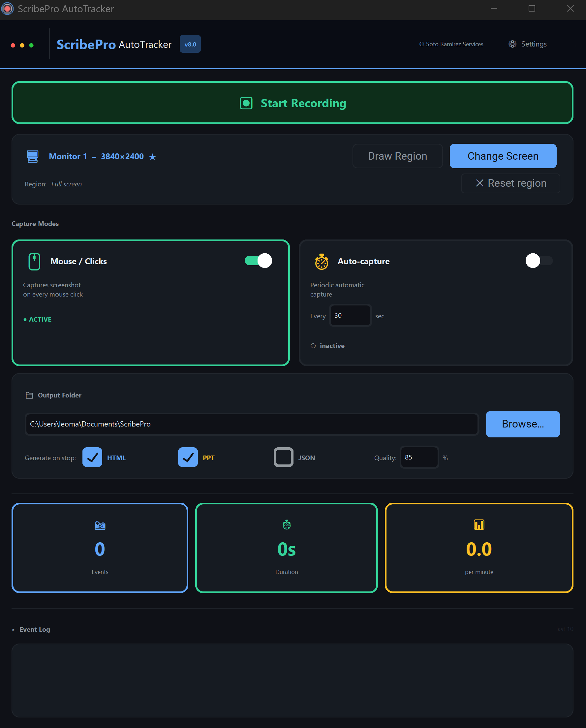The width and height of the screenshot is (586, 728).
Task: Click the Soto Ramirez Services copyright text
Action: click(x=451, y=44)
